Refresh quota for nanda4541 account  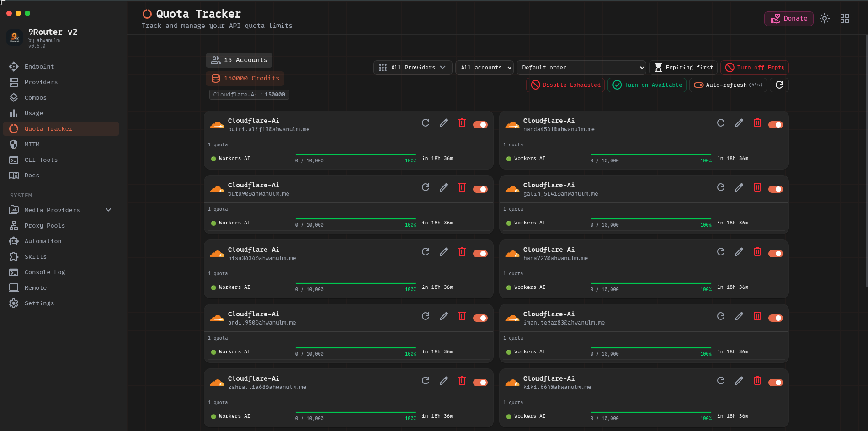click(x=721, y=123)
